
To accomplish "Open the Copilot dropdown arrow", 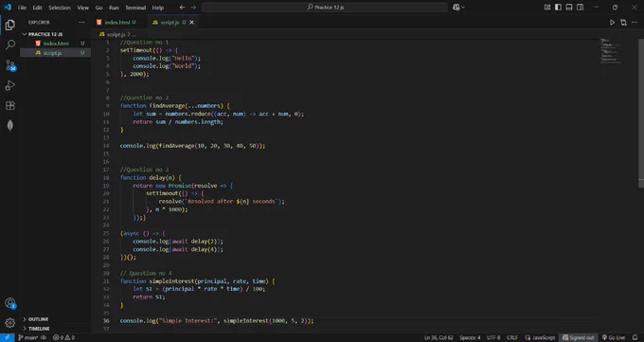I will coord(464,8).
